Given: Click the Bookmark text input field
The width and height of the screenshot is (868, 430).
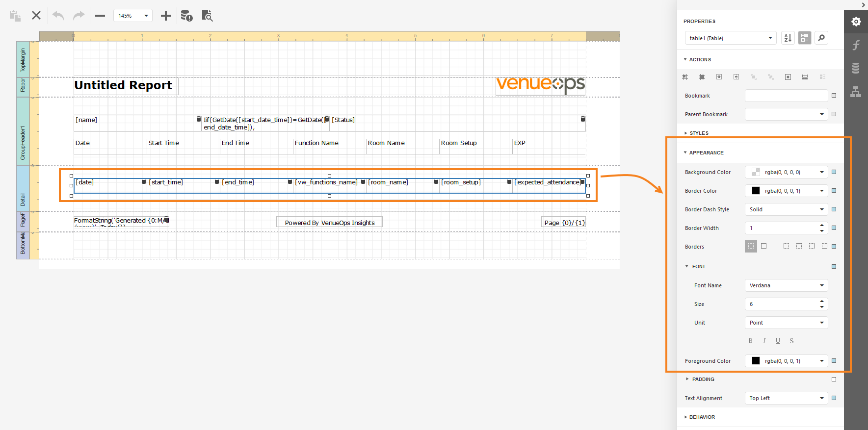Looking at the screenshot, I should 787,96.
